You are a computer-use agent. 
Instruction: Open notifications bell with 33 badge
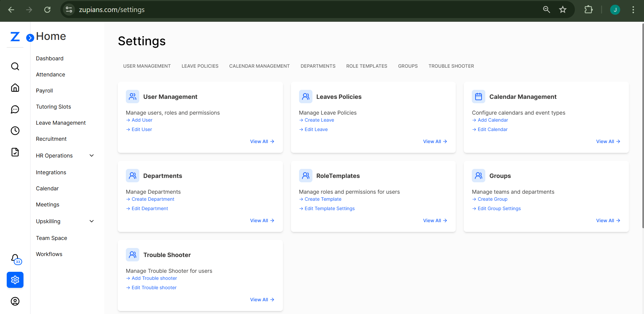click(x=15, y=259)
